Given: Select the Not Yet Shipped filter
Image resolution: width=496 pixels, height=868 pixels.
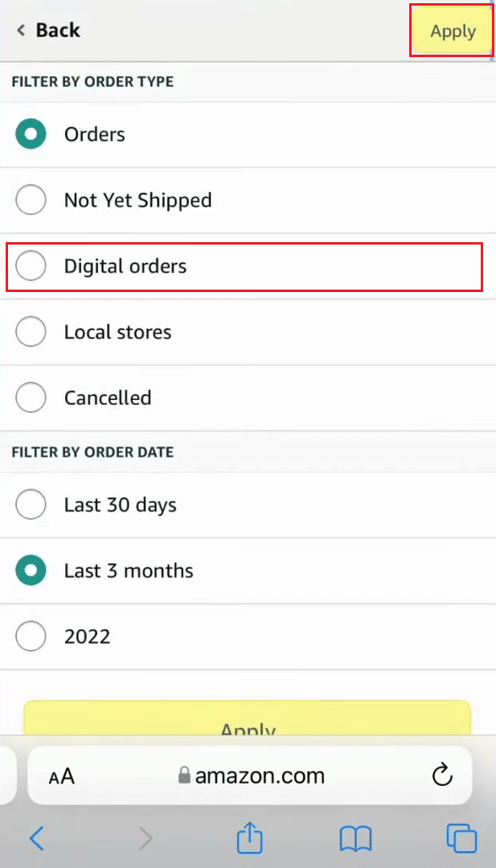Looking at the screenshot, I should (x=31, y=200).
